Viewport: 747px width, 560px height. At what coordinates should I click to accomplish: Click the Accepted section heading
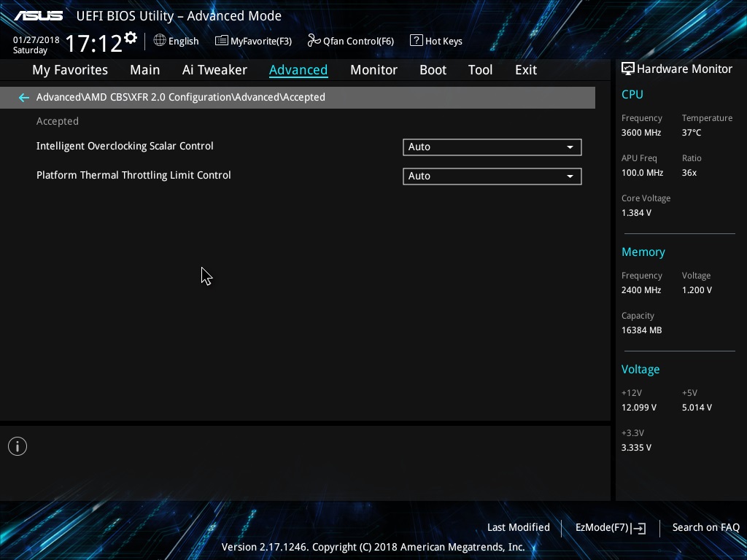[57, 122]
